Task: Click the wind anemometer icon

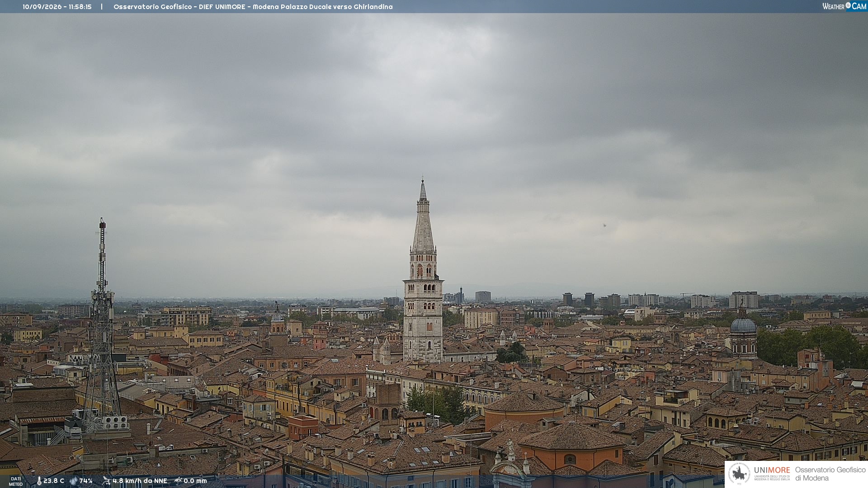Action: [x=106, y=481]
